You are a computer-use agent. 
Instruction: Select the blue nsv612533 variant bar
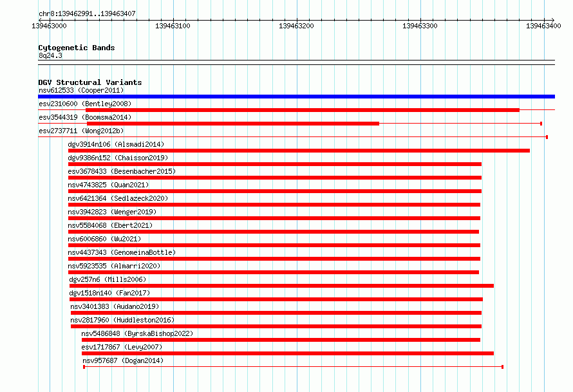296,97
